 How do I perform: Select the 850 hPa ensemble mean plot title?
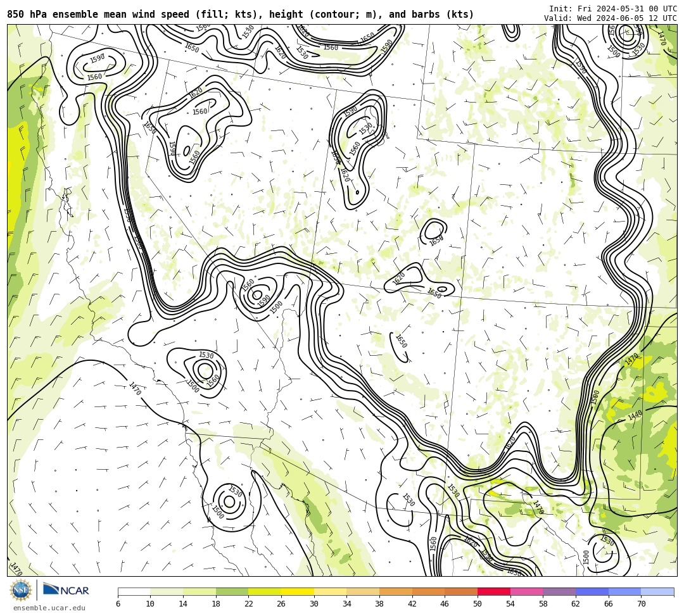coord(241,15)
